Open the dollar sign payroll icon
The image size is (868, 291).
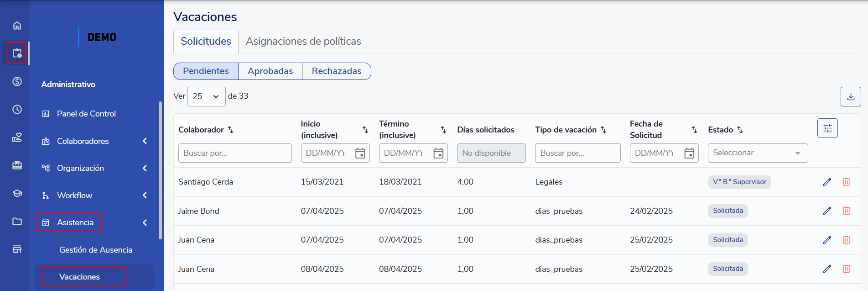click(17, 81)
